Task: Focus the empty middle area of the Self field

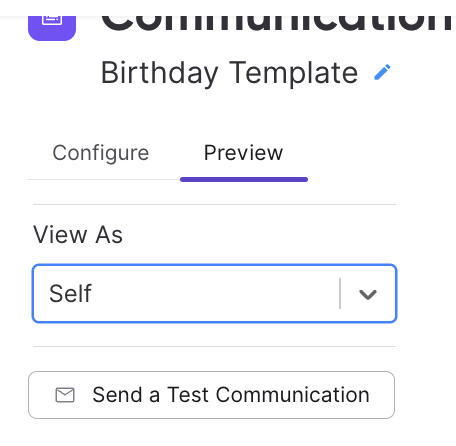Action: 215,293
